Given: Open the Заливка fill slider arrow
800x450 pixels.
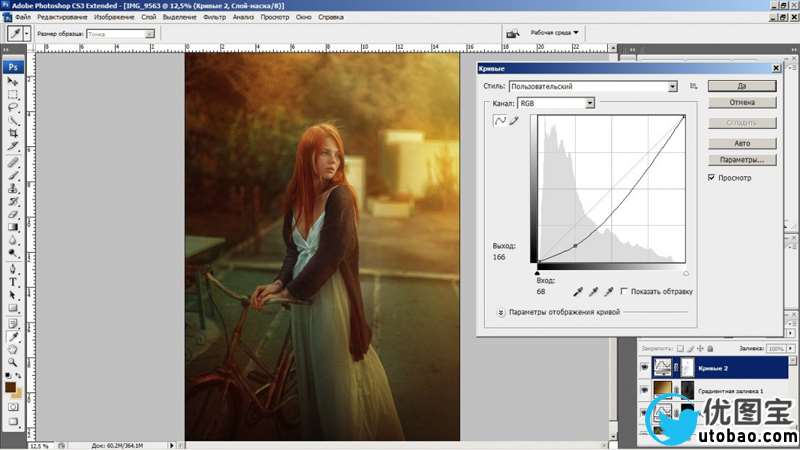Looking at the screenshot, I should [790, 348].
